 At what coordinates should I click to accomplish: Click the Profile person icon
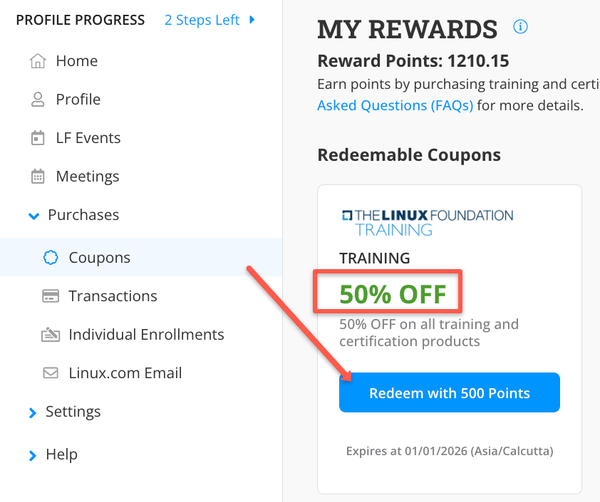pyautogui.click(x=38, y=99)
